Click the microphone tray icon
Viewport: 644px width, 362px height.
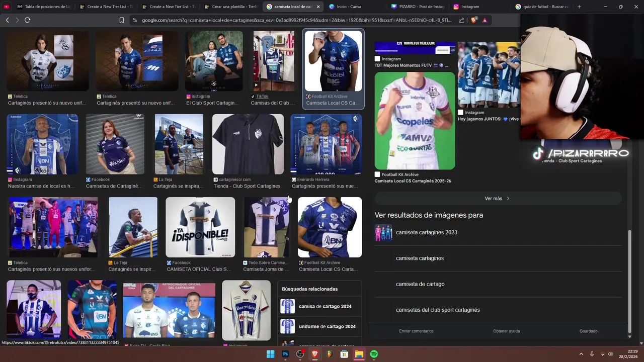point(592,354)
